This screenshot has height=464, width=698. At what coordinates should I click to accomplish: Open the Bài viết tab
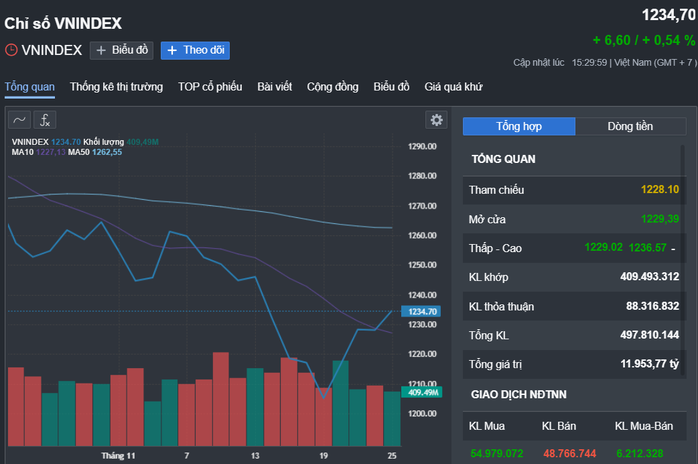tap(275, 87)
